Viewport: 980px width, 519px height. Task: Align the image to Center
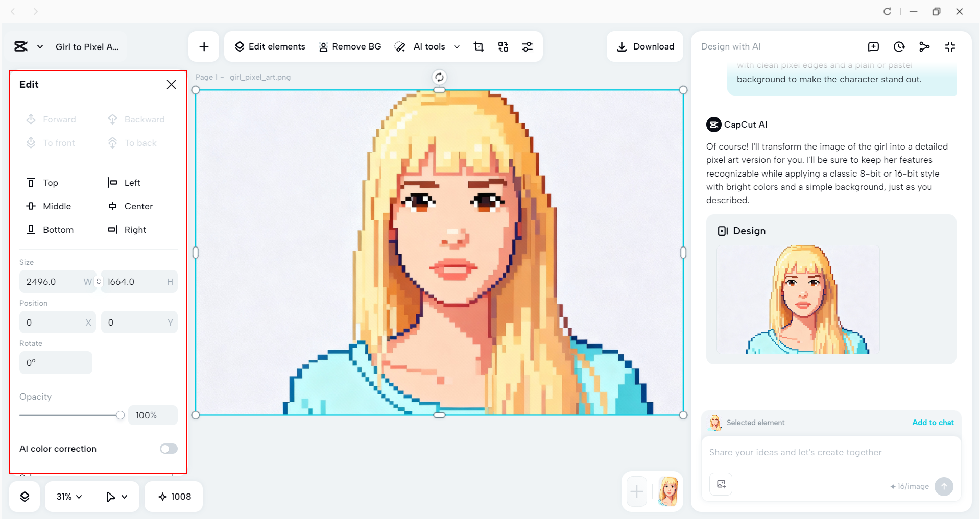(x=130, y=206)
